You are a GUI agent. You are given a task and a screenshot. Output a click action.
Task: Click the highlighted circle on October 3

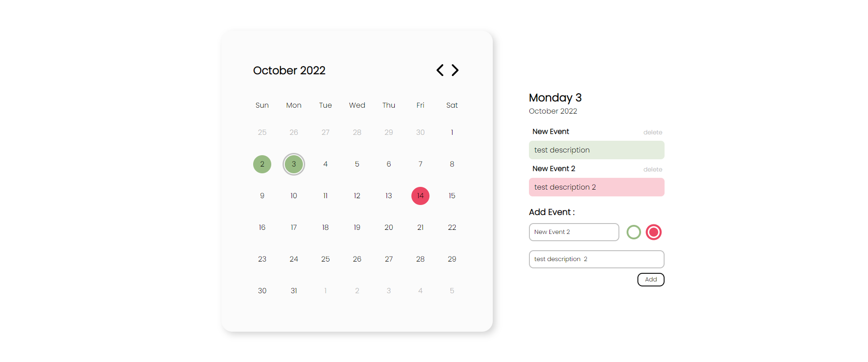294,164
